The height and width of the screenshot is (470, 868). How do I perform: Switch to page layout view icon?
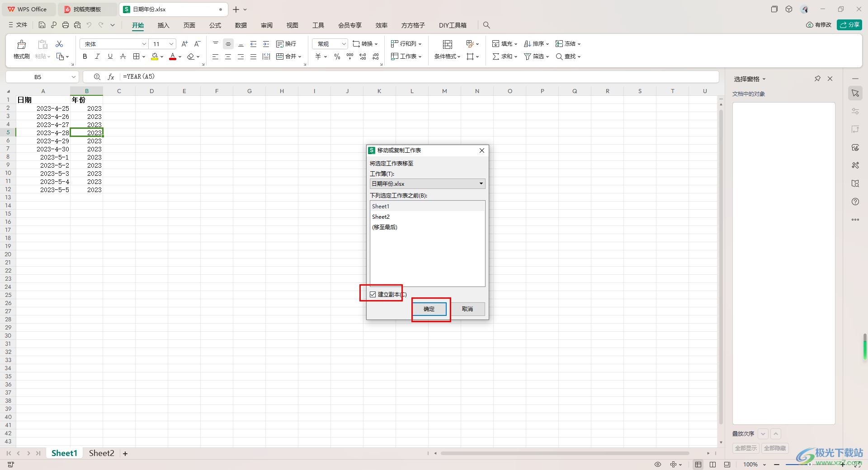click(x=712, y=464)
